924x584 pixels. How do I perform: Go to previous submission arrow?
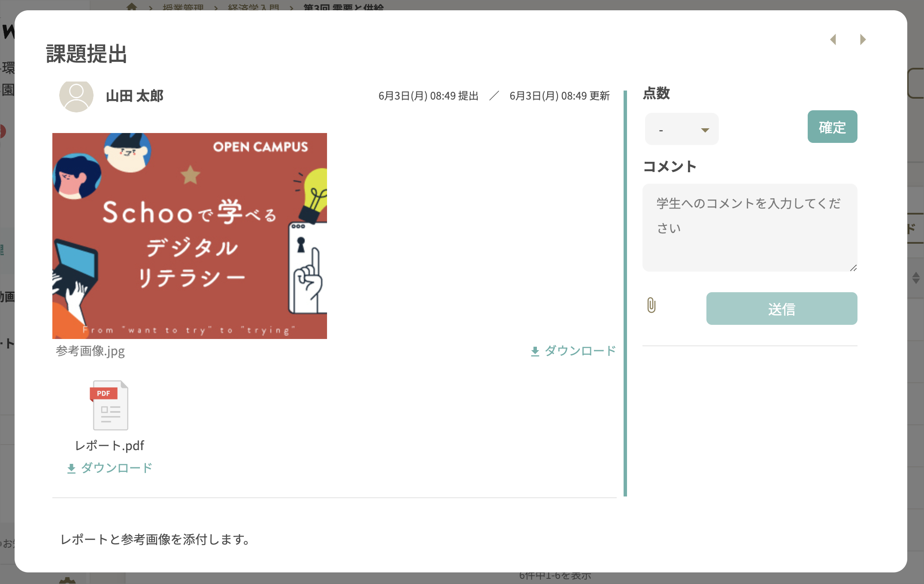[x=833, y=39]
